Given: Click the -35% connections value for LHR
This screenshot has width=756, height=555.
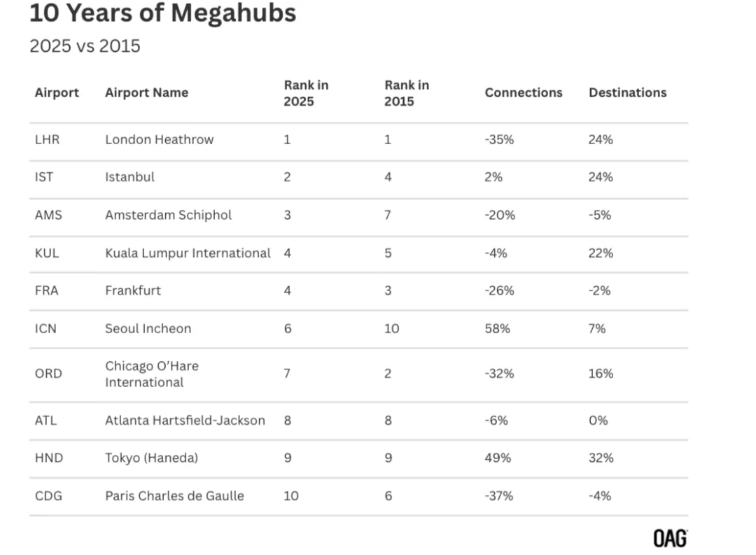Looking at the screenshot, I should point(499,139).
